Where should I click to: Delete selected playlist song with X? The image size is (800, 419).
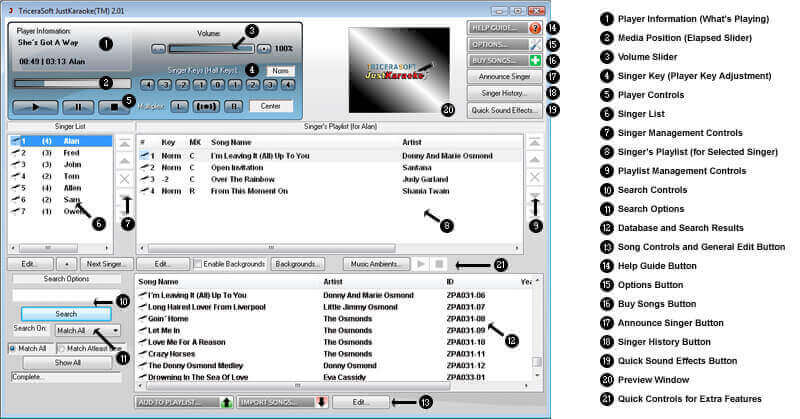click(x=534, y=177)
